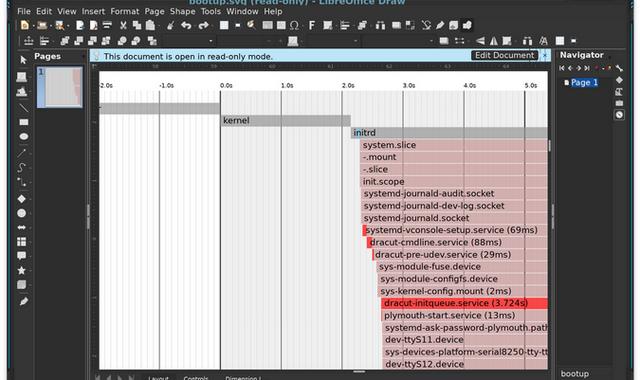Open the Pages panel options dropdown
This screenshot has width=640, height=380.
pos(84,56)
